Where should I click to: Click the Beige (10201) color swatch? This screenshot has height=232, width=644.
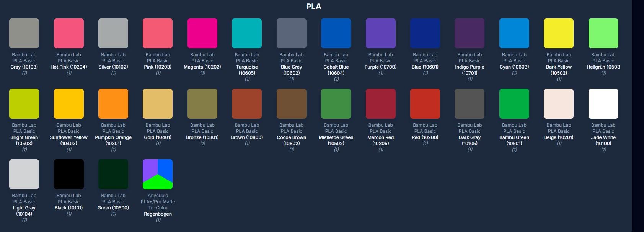coord(559,104)
